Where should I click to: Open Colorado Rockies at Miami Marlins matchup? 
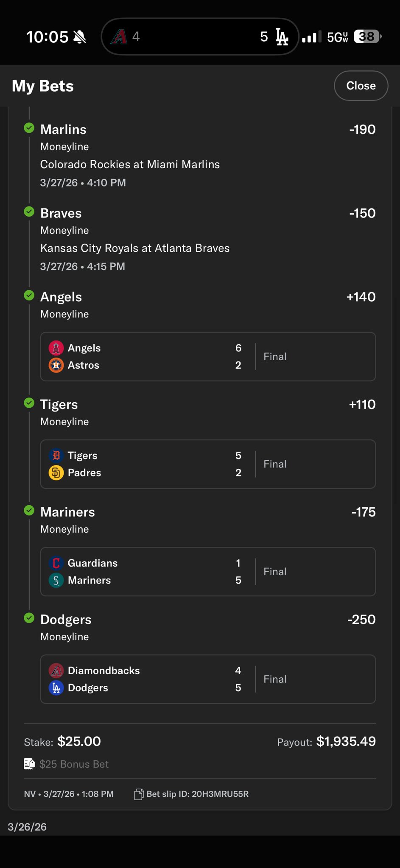point(130,164)
